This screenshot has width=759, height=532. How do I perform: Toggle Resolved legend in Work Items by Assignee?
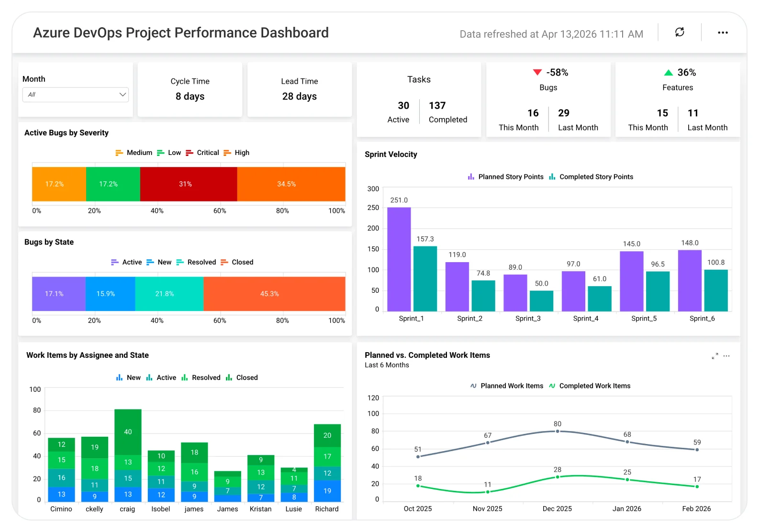201,378
